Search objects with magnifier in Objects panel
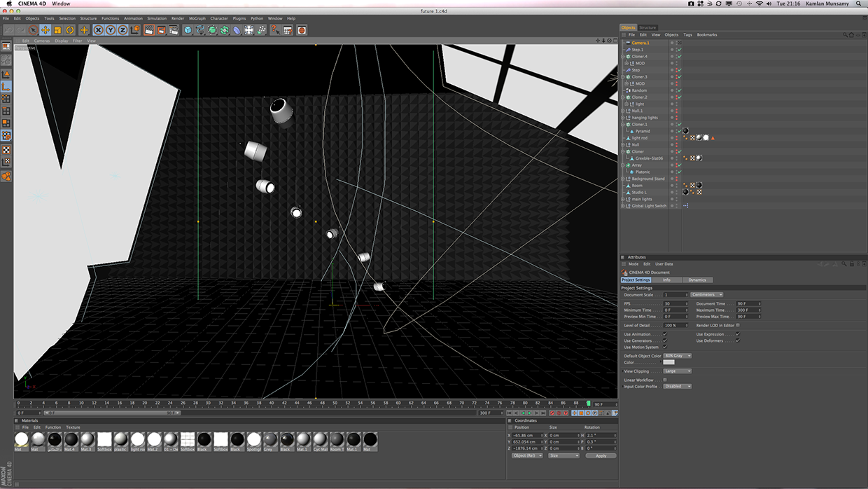868x489 pixels. (x=846, y=34)
